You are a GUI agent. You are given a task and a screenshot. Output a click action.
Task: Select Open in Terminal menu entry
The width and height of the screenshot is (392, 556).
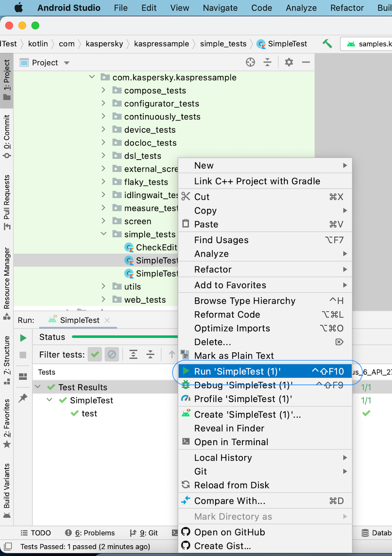(265, 442)
